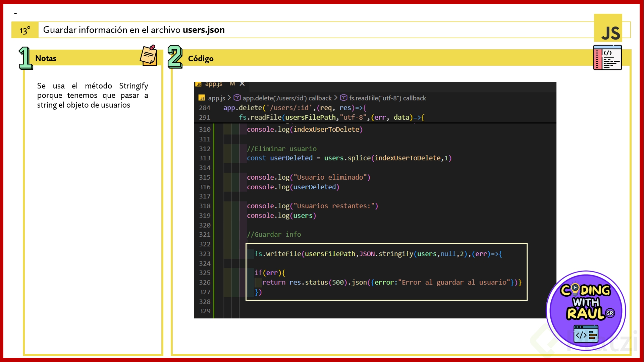This screenshot has height=362, width=644.
Task: Click the JS logo badge
Action: point(608,28)
